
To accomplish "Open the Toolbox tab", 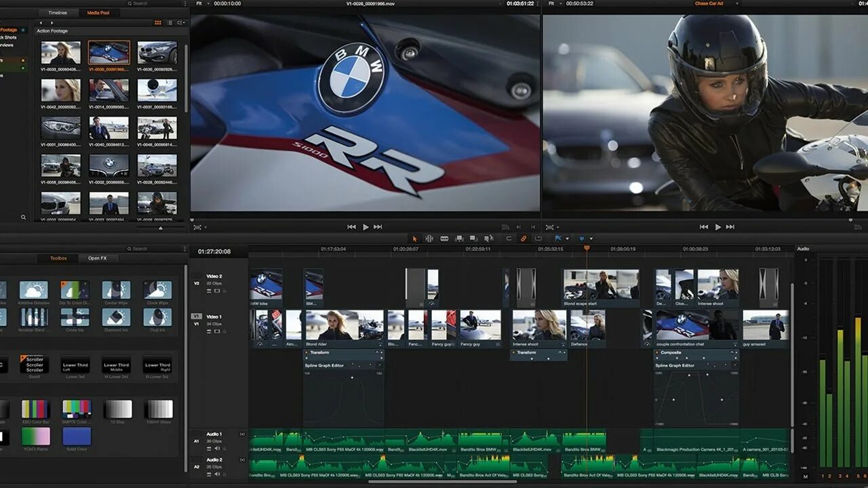I will coord(58,258).
